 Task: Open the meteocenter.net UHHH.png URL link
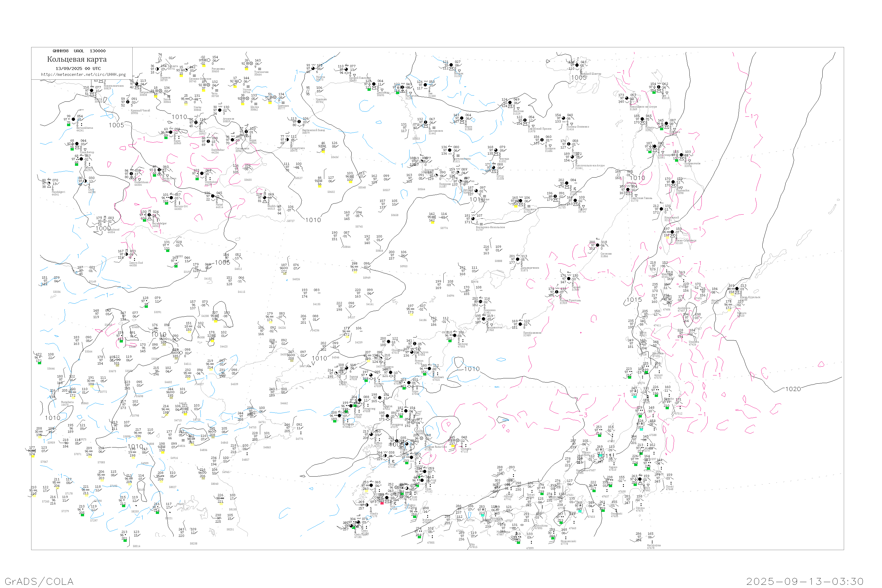coord(83,75)
